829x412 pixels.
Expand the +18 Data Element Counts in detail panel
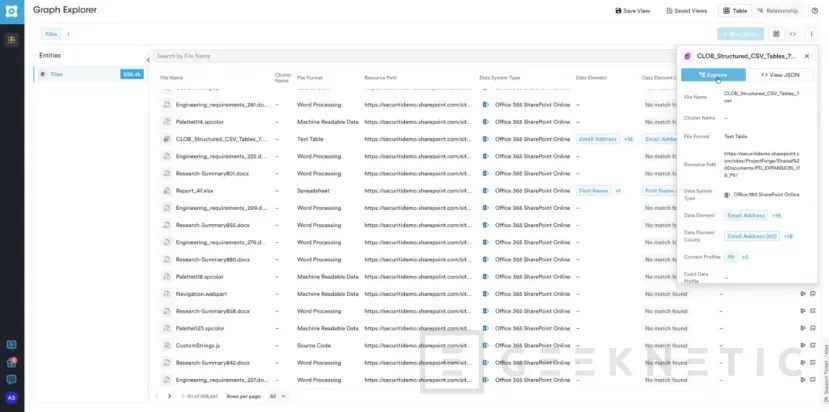click(x=788, y=236)
